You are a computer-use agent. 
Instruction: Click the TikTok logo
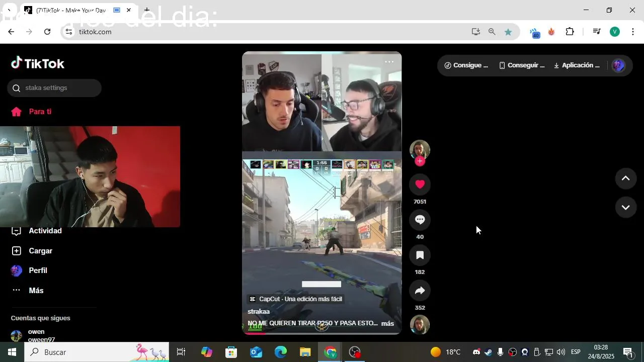(x=38, y=63)
